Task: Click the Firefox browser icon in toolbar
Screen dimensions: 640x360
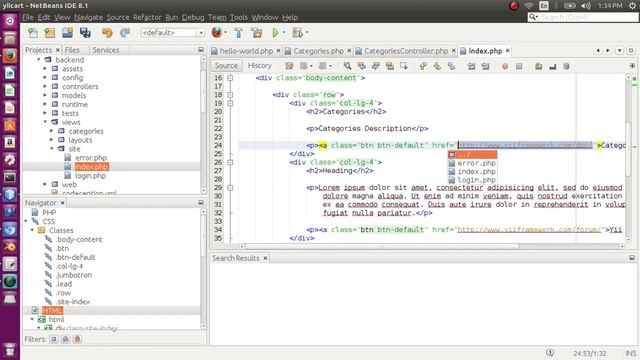Action: point(217,32)
